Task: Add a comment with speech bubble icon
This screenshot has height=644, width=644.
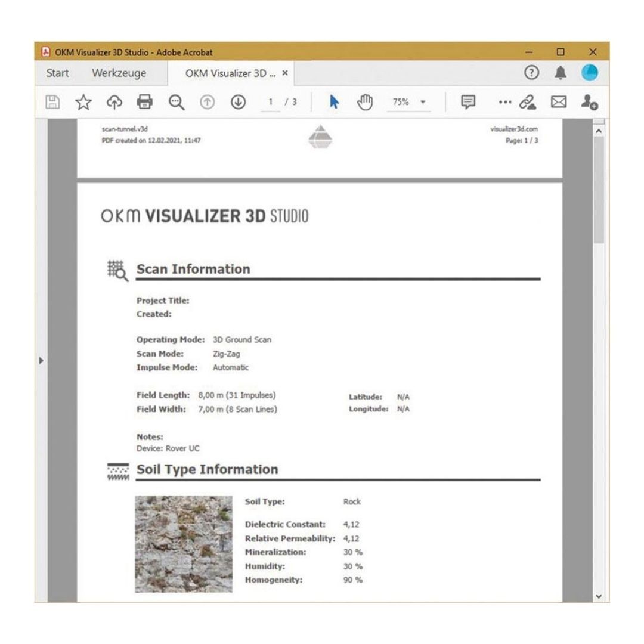Action: coord(468,102)
